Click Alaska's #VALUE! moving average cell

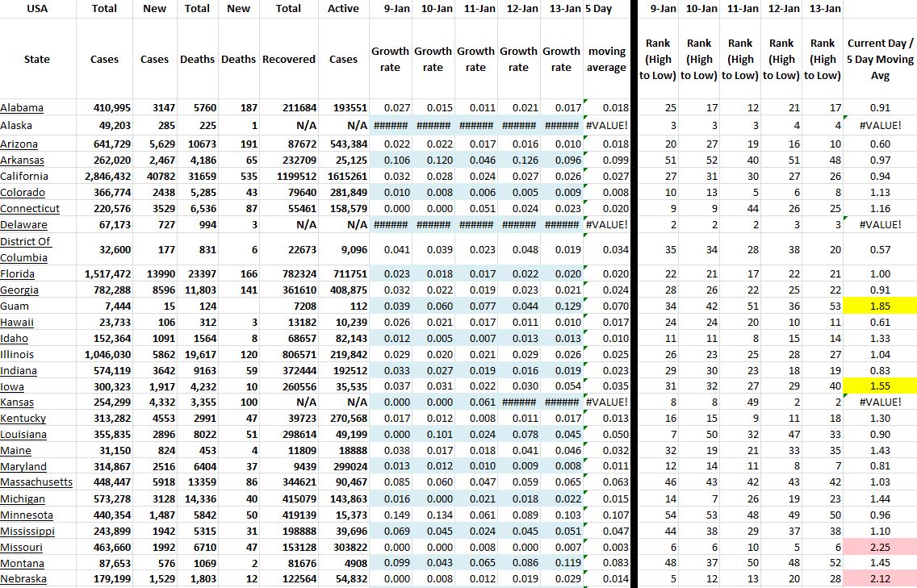click(x=606, y=125)
